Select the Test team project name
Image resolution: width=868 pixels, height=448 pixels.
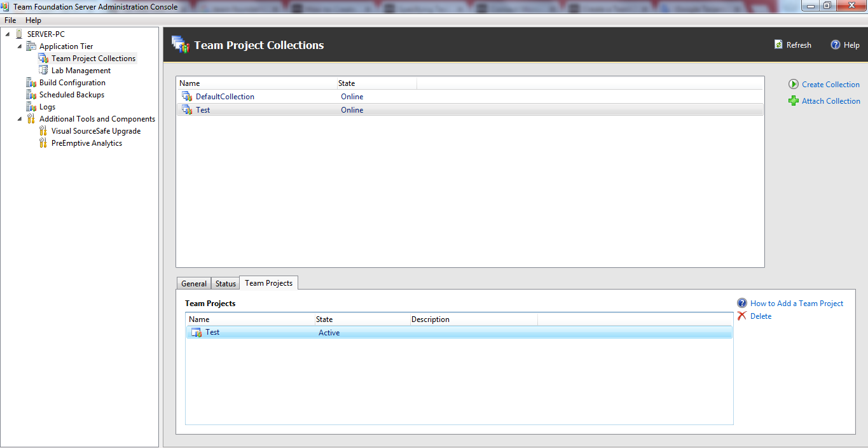(212, 332)
